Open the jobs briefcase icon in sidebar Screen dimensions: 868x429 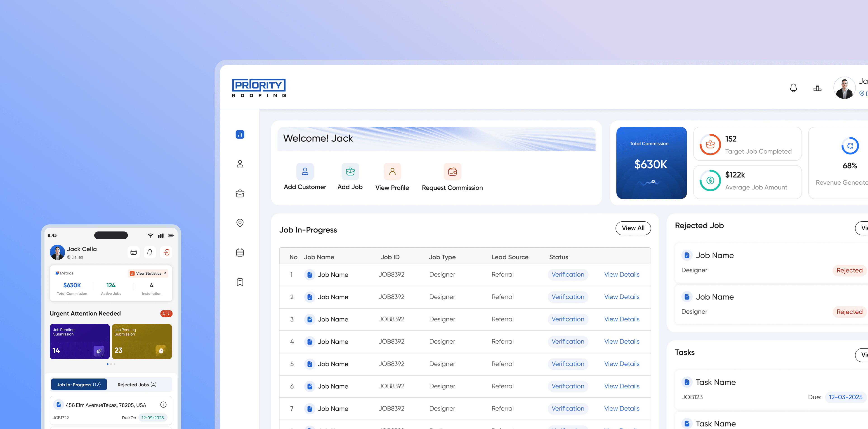(240, 193)
